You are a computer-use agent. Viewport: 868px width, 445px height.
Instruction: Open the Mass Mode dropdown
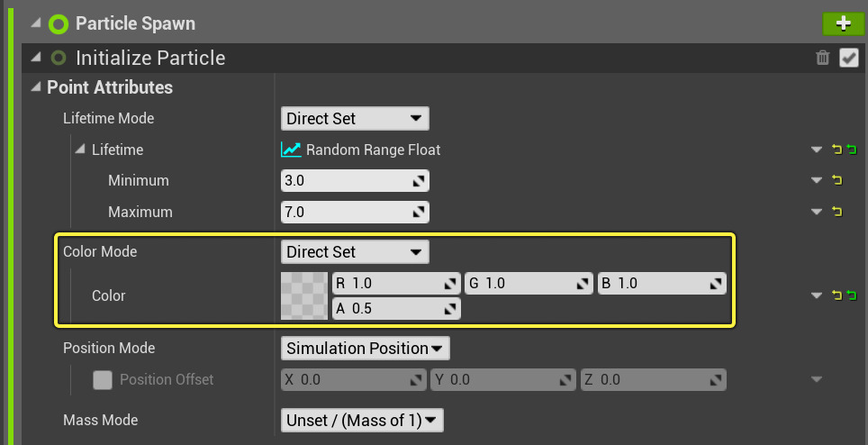pyautogui.click(x=362, y=421)
